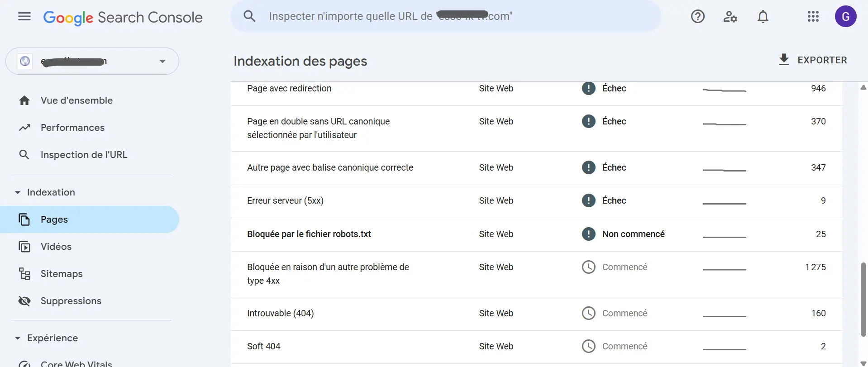Open Suppressions in the sidebar
This screenshot has height=367, width=868.
pyautogui.click(x=71, y=301)
